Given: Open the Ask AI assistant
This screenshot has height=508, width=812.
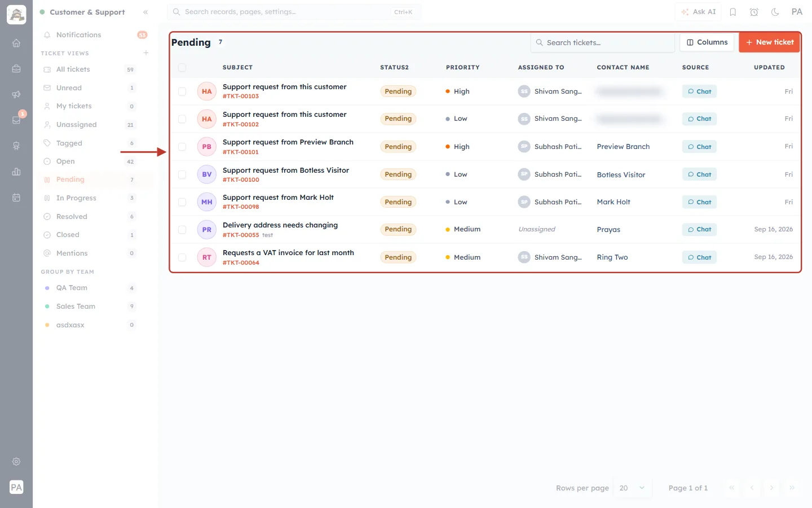Looking at the screenshot, I should pos(698,12).
